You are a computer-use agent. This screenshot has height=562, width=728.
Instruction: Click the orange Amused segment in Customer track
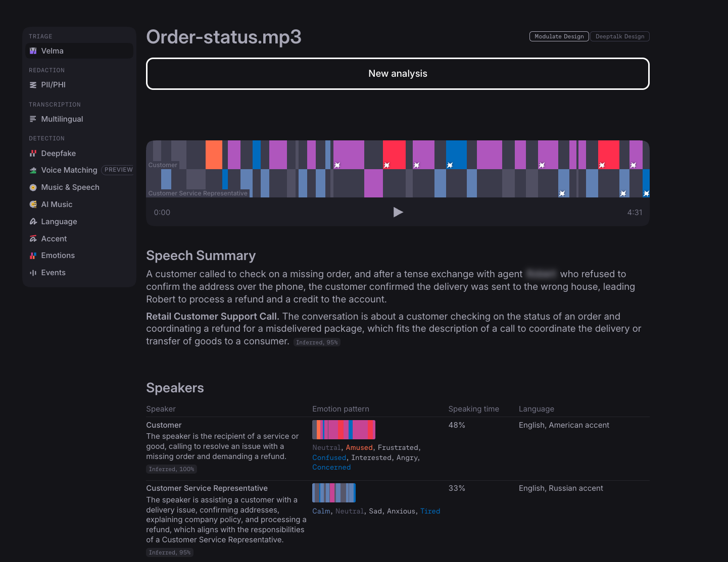(214, 155)
